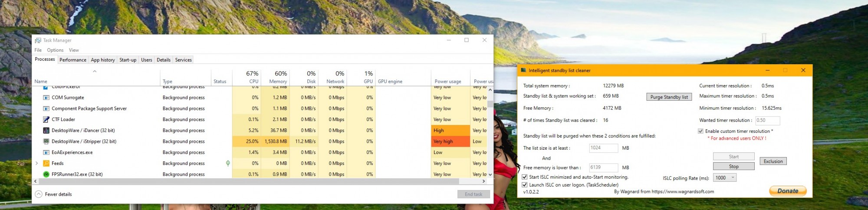868x210 pixels.
Task: Click the horizontal scrollbar left arrow
Action: [35, 181]
